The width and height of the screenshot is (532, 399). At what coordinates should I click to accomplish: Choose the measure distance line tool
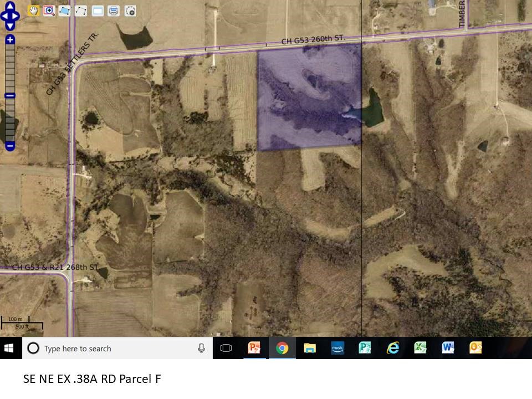tap(81, 11)
